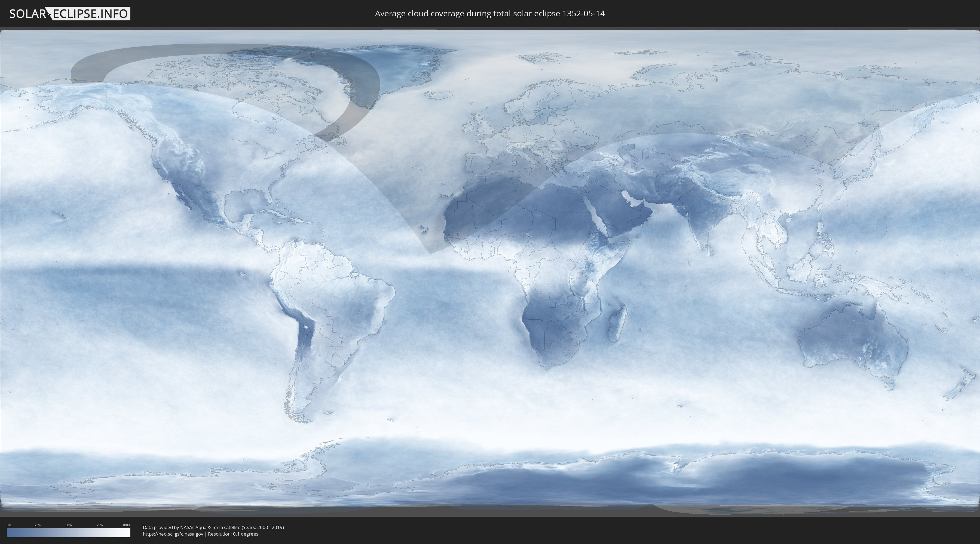This screenshot has width=980, height=544.
Task: Open the neo.sci.gsfc.nasa.gov link text
Action: [173, 534]
